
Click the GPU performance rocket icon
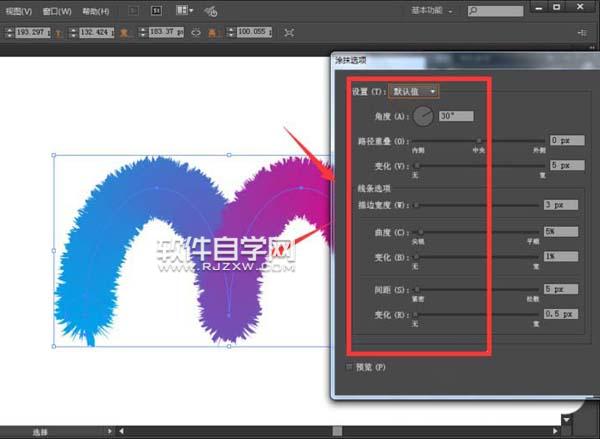tap(210, 11)
